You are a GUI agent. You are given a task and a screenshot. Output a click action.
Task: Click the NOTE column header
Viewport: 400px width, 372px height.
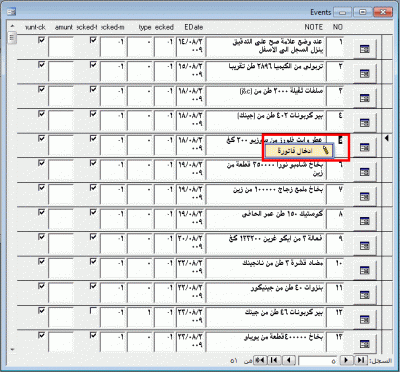tap(313, 27)
